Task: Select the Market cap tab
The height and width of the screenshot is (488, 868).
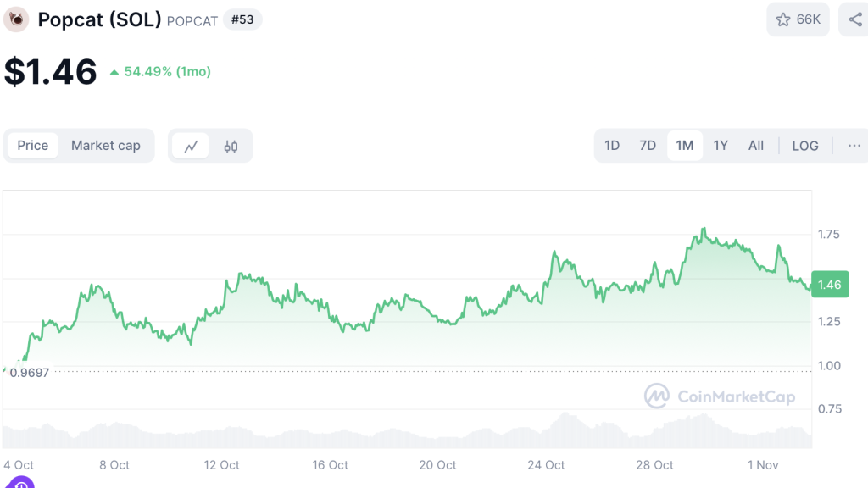Action: coord(106,146)
